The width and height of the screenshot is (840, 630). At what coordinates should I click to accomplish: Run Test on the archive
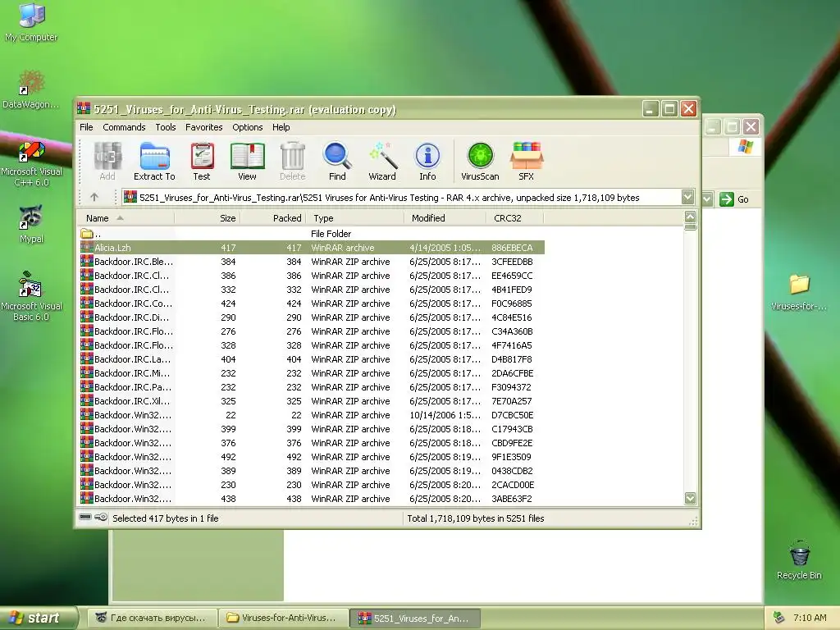pyautogui.click(x=202, y=162)
